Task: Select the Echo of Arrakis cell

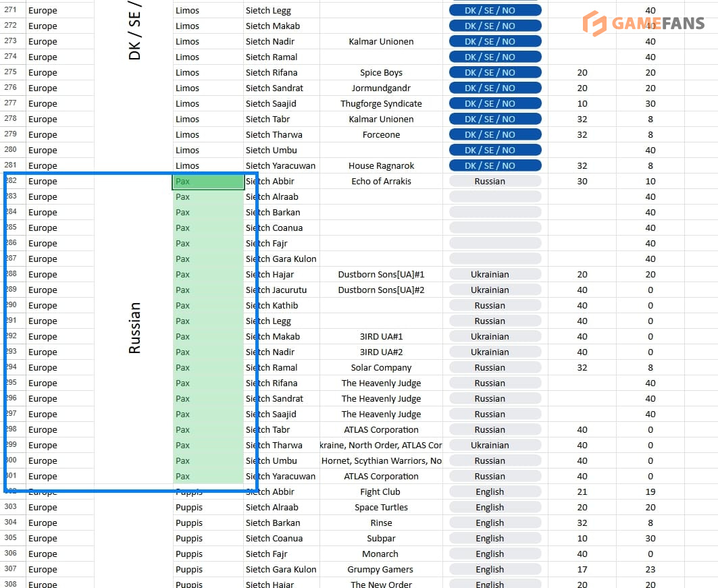Action: [381, 181]
